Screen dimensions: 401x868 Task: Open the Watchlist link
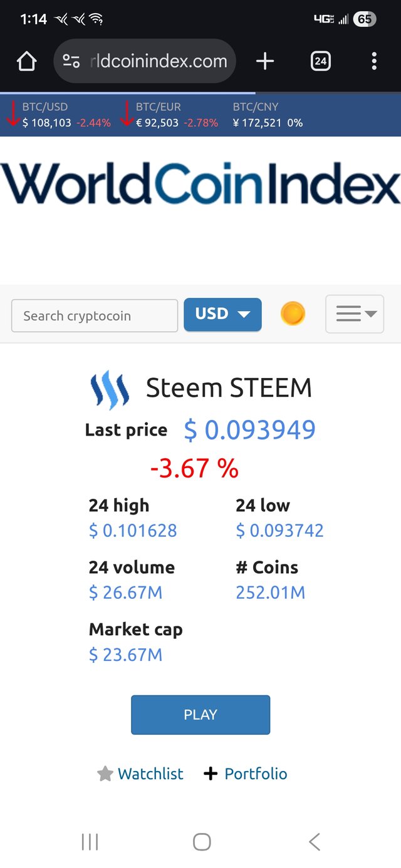[x=150, y=774]
